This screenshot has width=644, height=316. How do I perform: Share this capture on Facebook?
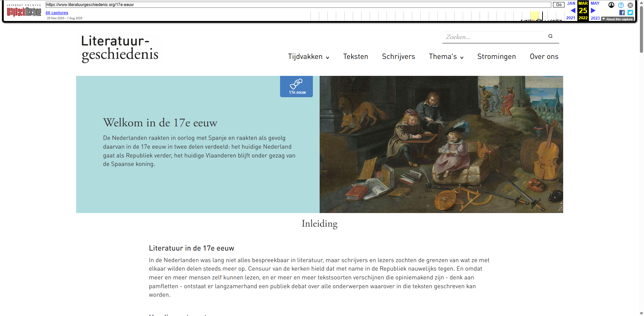(622, 13)
